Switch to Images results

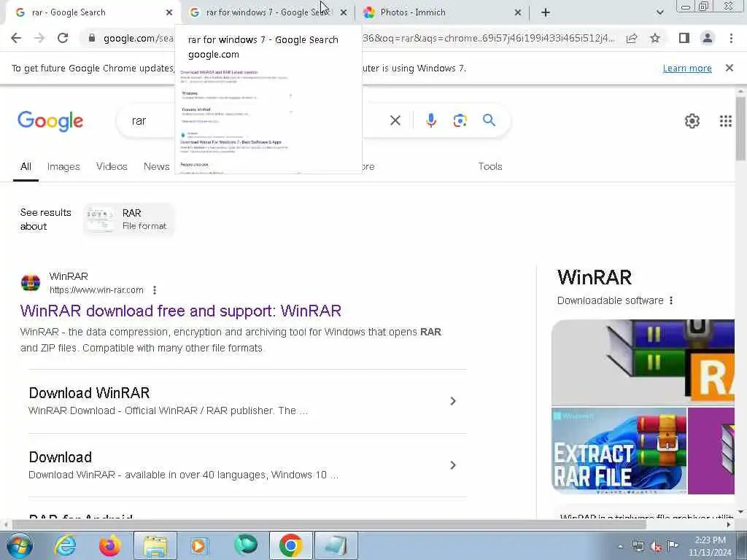pos(63,167)
